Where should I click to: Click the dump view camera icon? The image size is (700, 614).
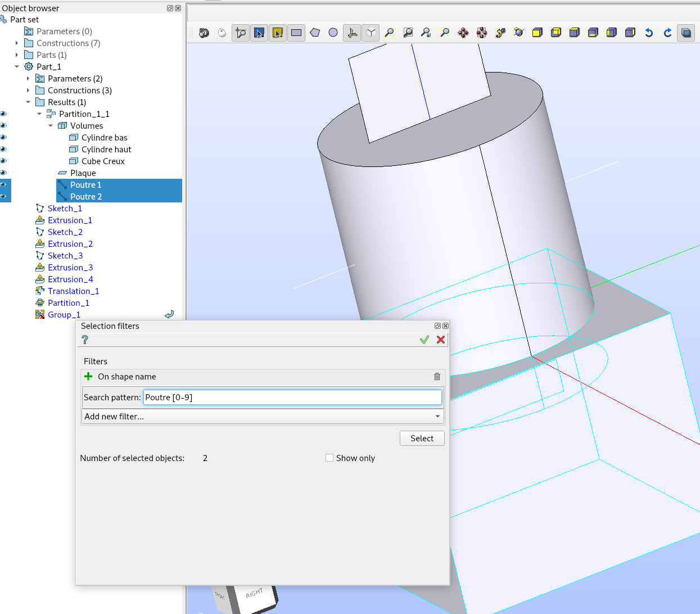204,33
